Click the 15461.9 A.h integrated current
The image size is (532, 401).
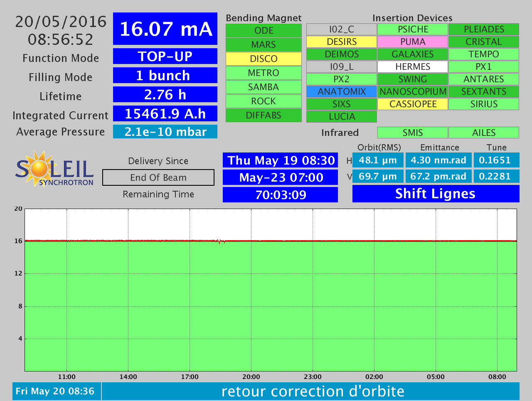click(165, 113)
